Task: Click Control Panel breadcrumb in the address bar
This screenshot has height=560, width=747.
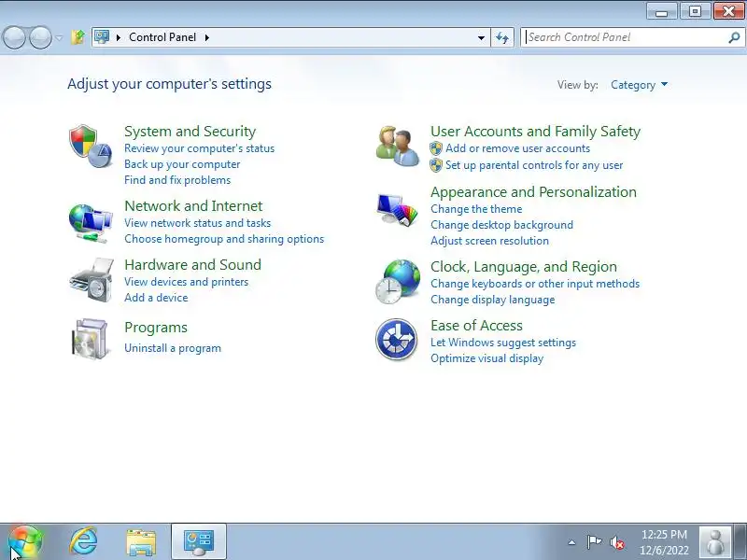Action: [x=162, y=37]
